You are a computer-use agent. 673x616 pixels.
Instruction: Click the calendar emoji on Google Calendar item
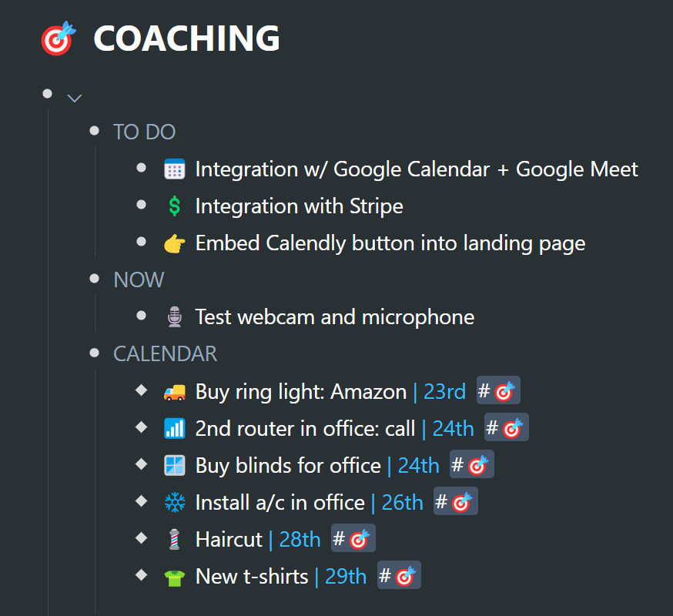[175, 169]
